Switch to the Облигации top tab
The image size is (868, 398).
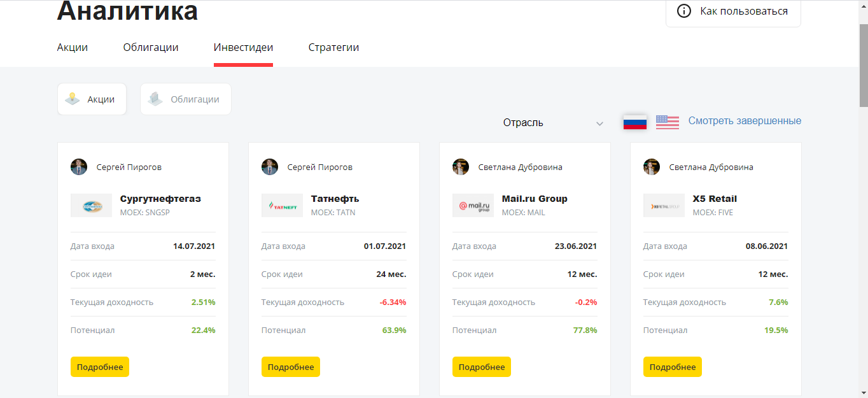[x=151, y=47]
